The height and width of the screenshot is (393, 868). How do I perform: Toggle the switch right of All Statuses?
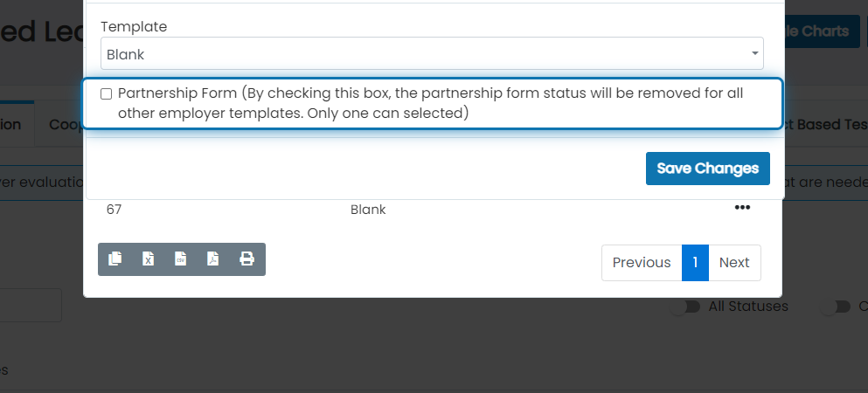(x=836, y=307)
